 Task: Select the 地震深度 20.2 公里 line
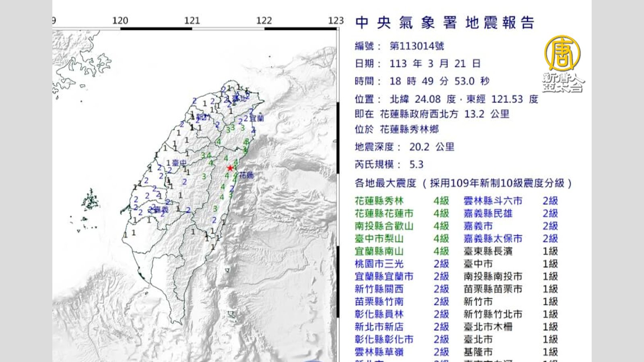tap(404, 147)
